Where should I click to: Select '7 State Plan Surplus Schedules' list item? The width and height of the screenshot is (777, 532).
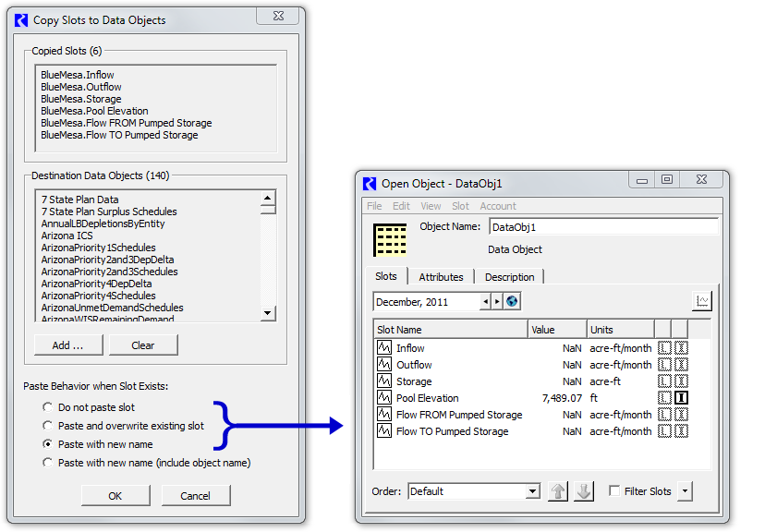pos(109,212)
